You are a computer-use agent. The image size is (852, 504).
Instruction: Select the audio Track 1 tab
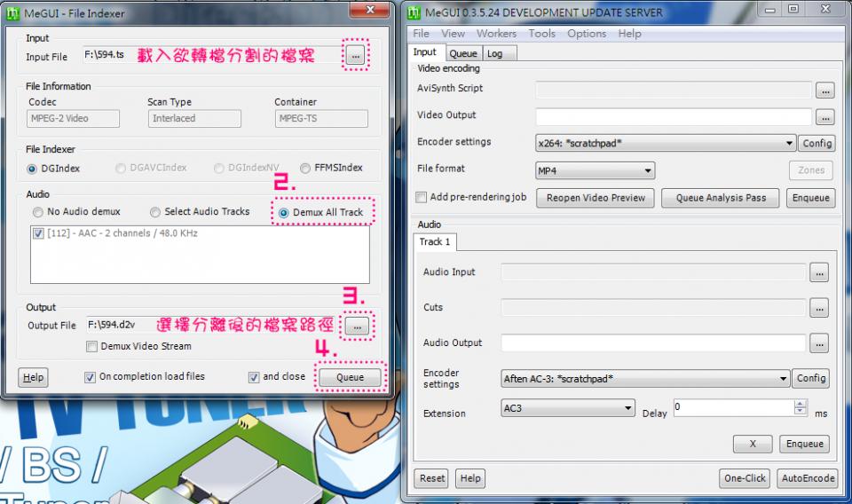coord(435,242)
